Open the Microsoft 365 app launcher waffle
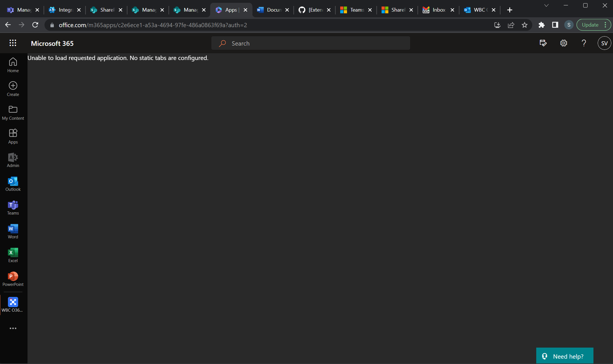613x364 pixels. pos(13,43)
